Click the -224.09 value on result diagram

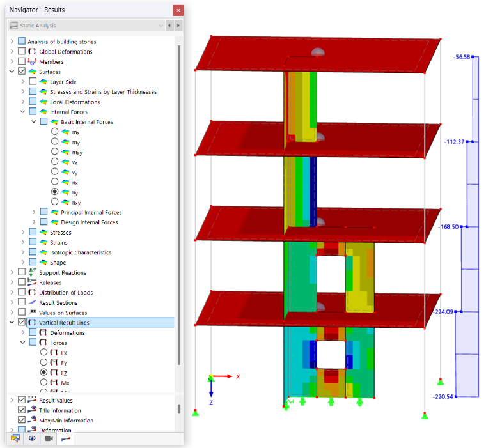443,312
